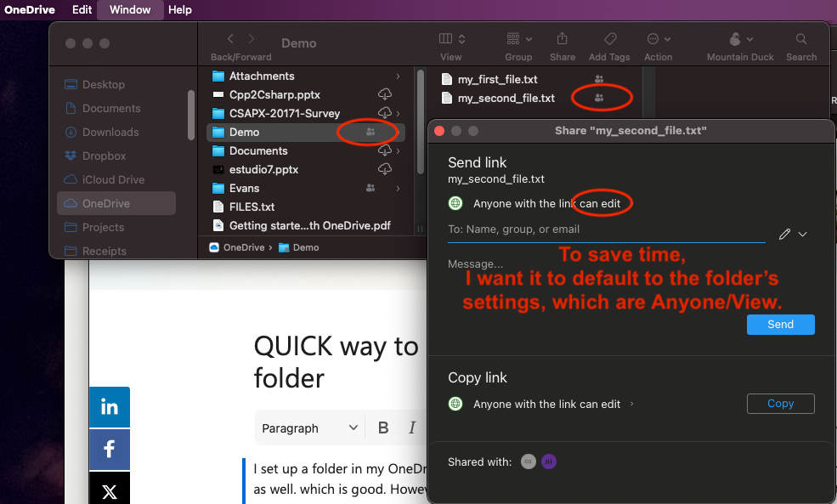Click the cloud sync icon beside Cpp2Csharp.pptx
Viewport: 837px width, 504px height.
point(385,94)
